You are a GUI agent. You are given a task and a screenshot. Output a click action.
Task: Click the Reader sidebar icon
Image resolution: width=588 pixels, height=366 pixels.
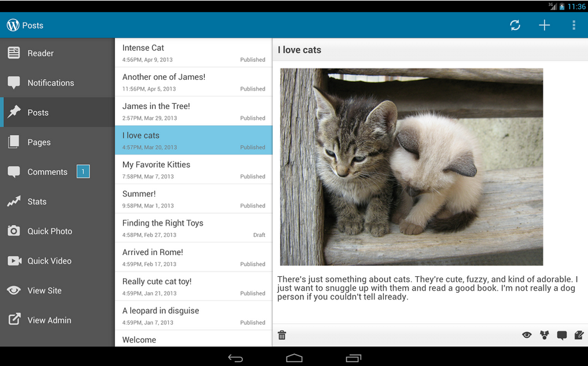pyautogui.click(x=14, y=53)
